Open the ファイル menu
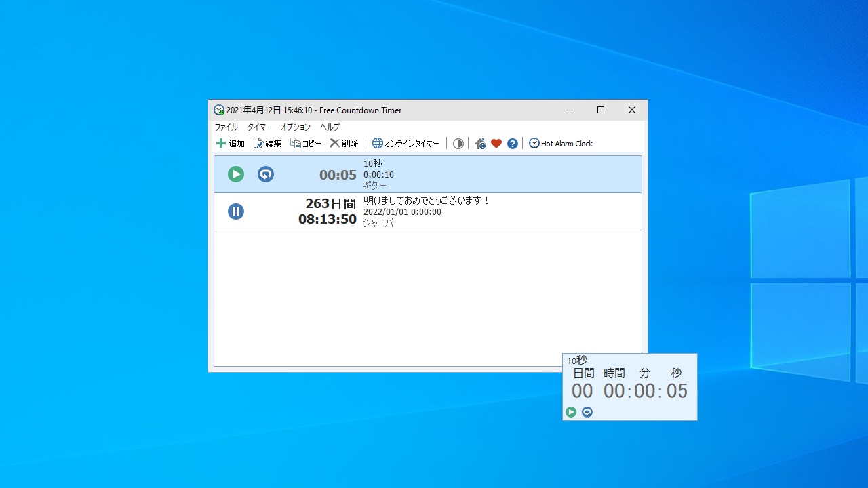Viewport: 868px width, 488px height. click(x=226, y=127)
